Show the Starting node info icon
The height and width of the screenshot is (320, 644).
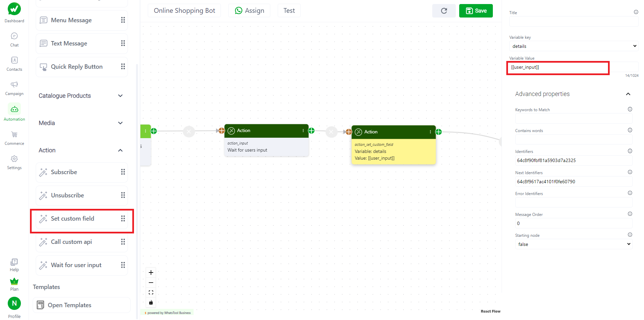point(630,235)
